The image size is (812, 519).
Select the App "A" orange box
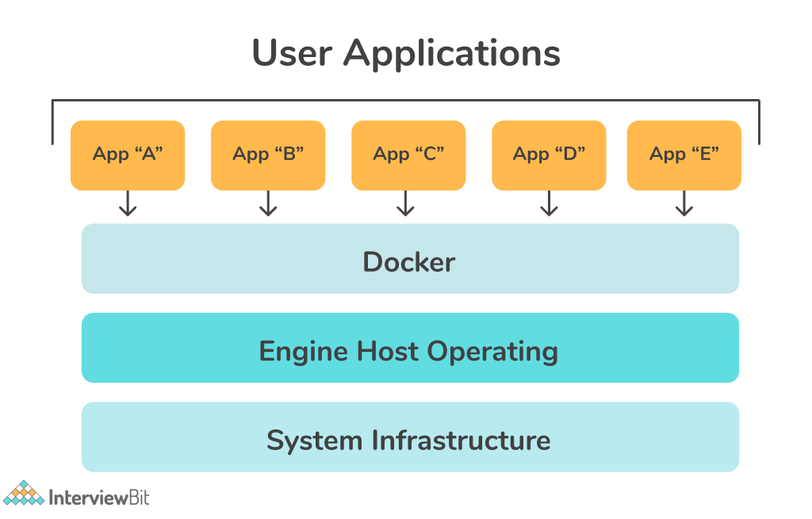(128, 155)
